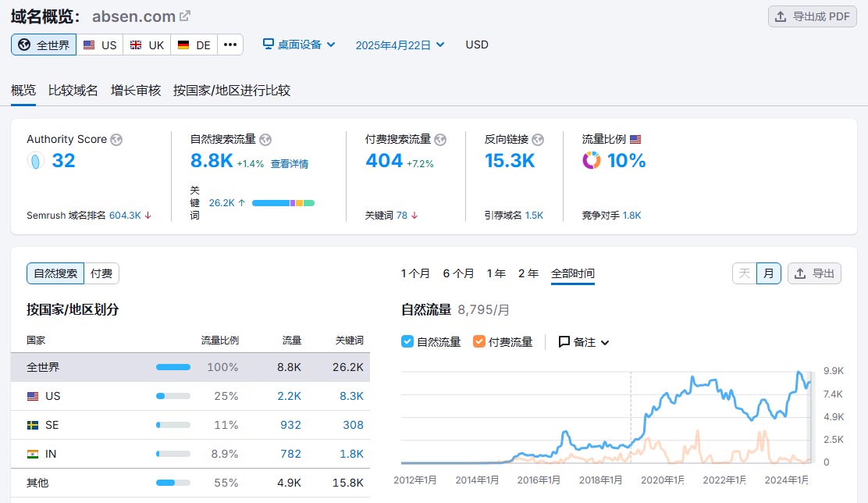Click the US flag in the country table
The width and height of the screenshot is (868, 503).
[x=33, y=396]
